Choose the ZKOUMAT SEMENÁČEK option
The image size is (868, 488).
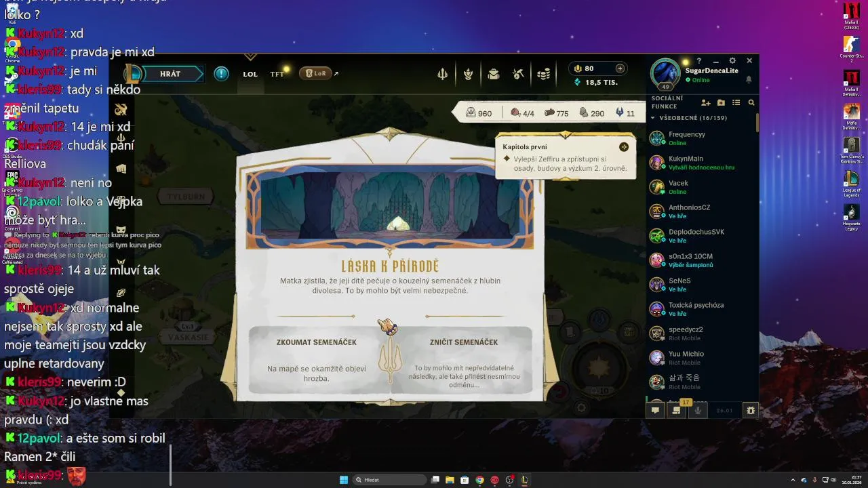317,360
